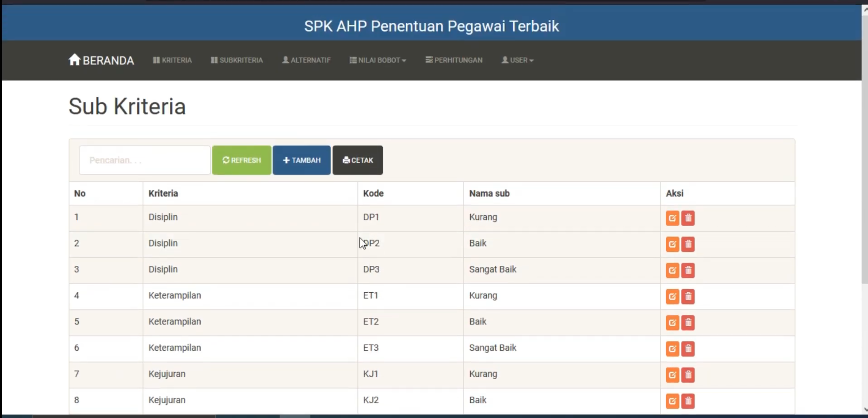868x418 pixels.
Task: Open the Perhitungan menu item
Action: (454, 60)
